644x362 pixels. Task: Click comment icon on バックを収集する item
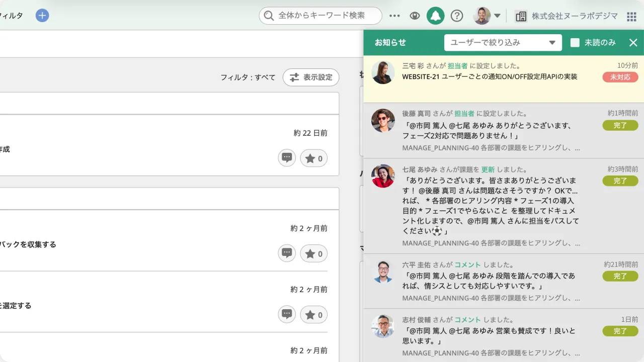click(287, 253)
